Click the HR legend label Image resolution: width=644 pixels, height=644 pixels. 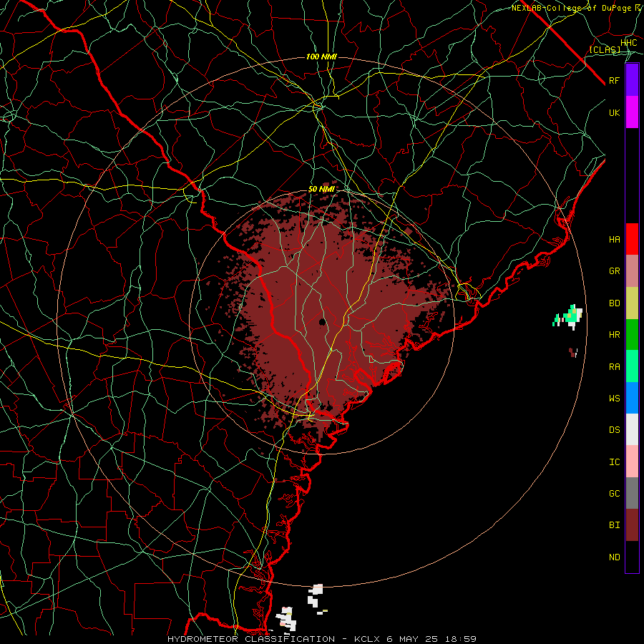pyautogui.click(x=614, y=335)
